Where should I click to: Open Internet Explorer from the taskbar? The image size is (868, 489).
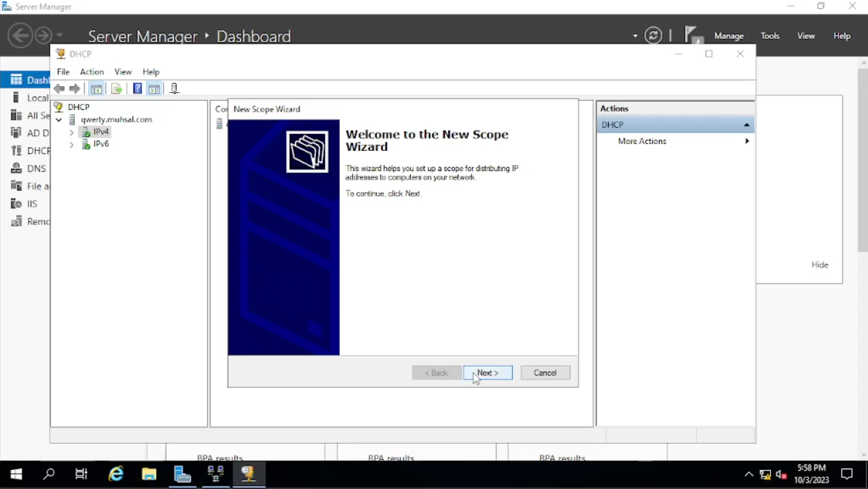click(x=116, y=474)
